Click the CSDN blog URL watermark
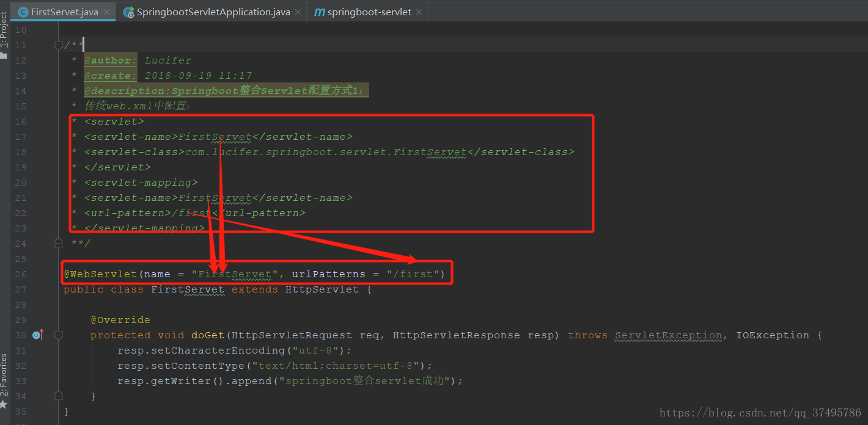 pos(760,412)
